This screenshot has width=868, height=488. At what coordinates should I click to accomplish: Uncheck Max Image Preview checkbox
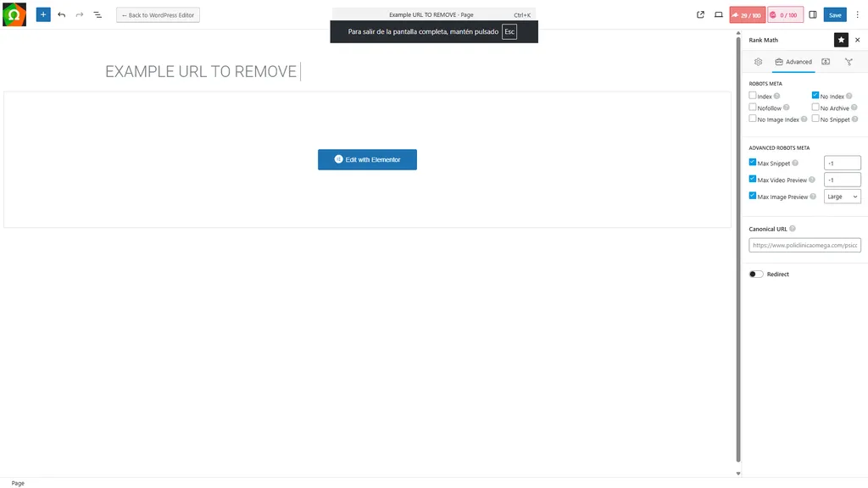tap(753, 196)
